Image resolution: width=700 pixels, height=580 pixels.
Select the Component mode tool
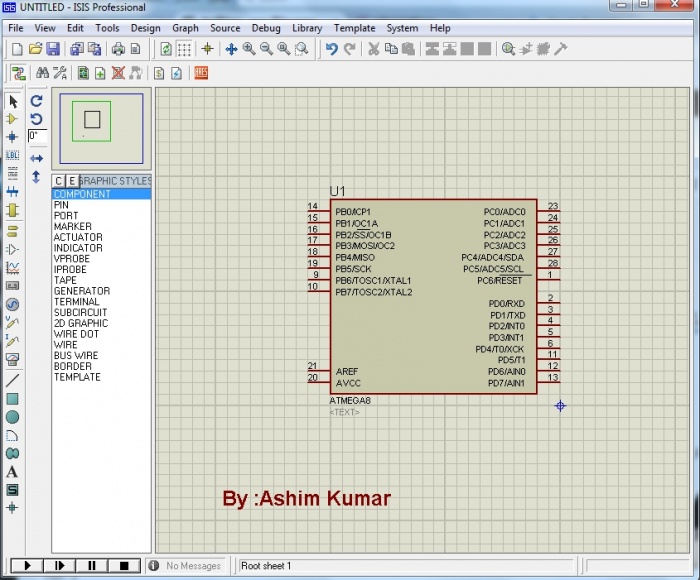pos(13,119)
